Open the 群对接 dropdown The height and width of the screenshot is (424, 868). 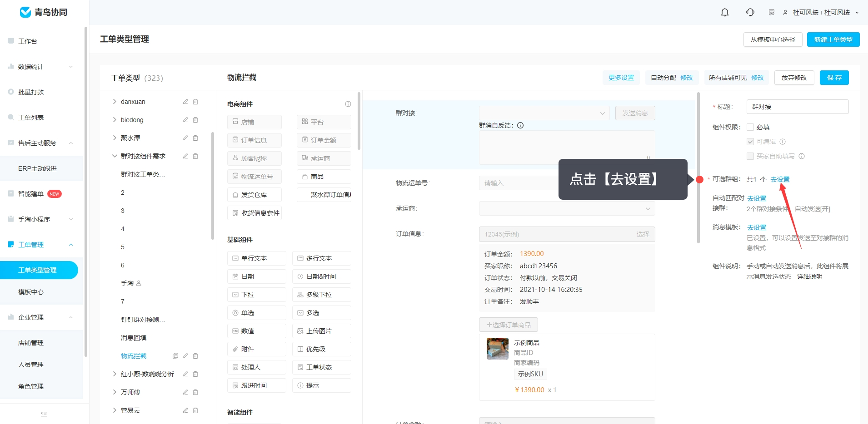[x=544, y=113]
